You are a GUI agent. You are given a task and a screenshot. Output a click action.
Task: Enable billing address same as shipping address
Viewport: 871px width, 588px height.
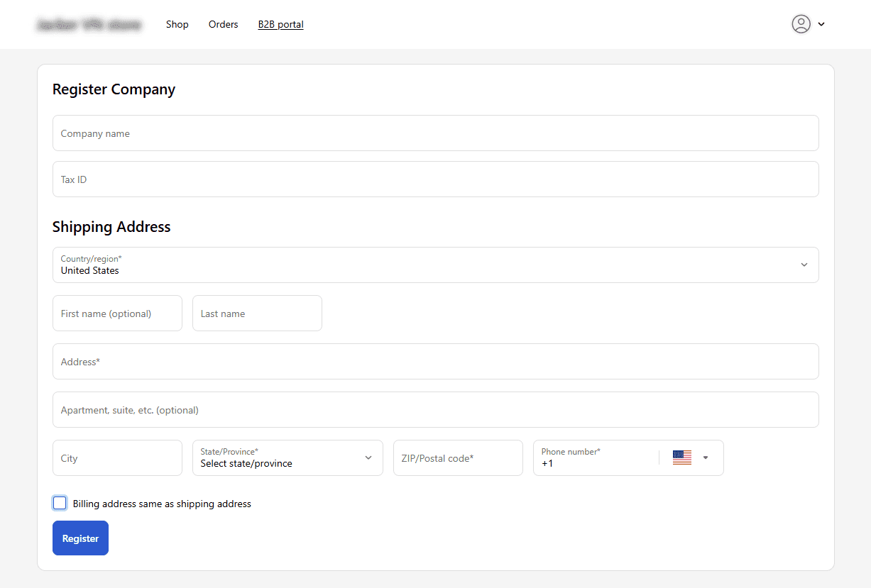point(60,502)
